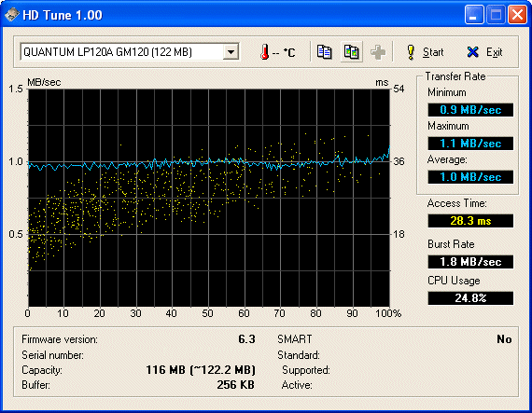Click the Minimum value 0.9 MB/sec

(470, 110)
